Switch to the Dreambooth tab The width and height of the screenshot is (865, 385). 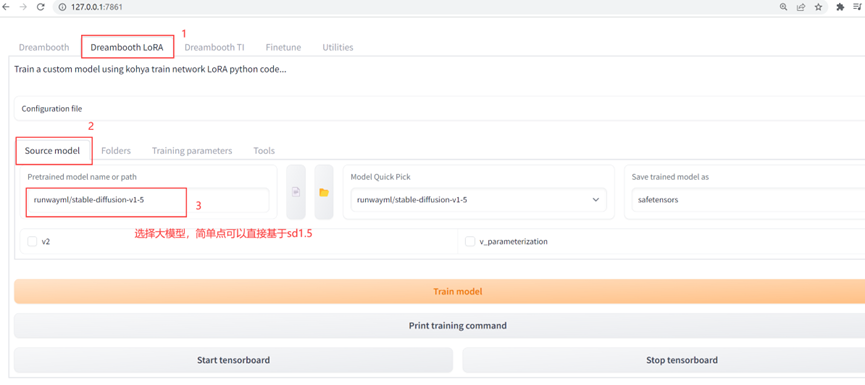44,47
